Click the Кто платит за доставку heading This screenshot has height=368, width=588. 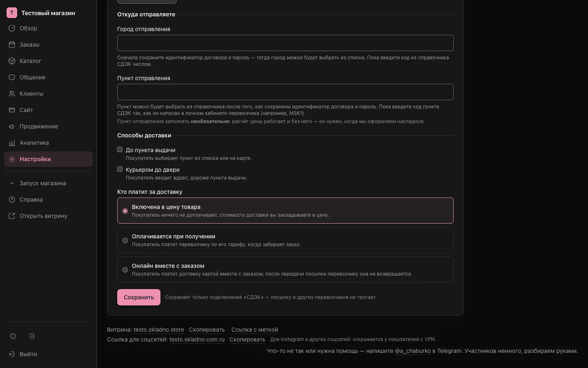pyautogui.click(x=150, y=192)
